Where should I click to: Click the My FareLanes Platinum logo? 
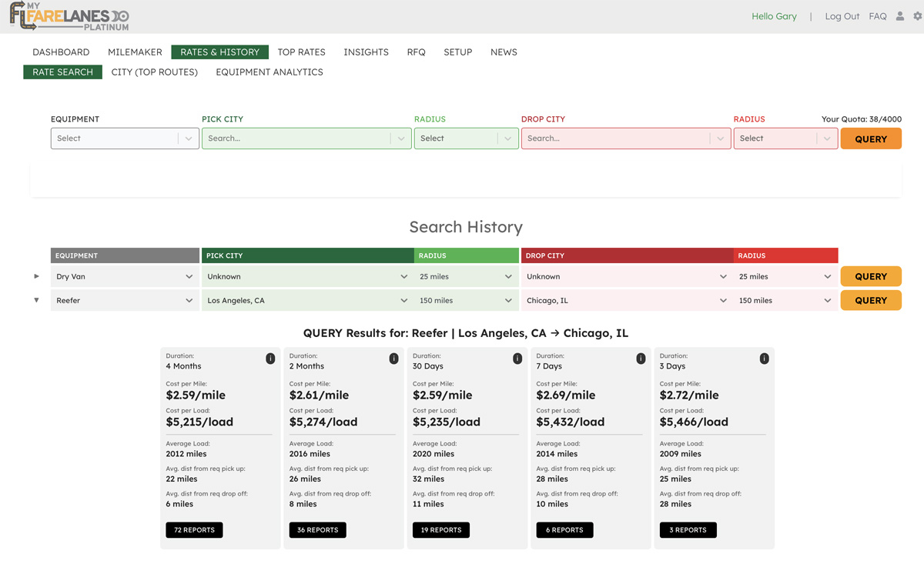(69, 16)
